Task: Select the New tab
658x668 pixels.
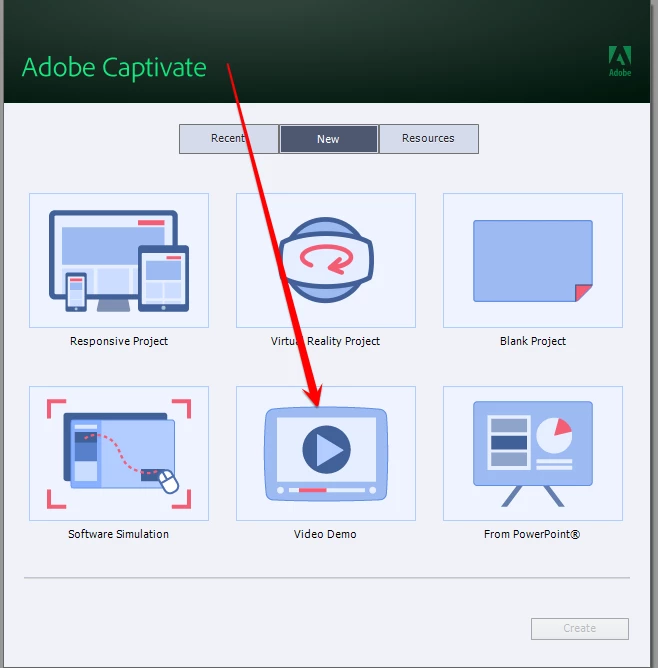Action: click(x=328, y=139)
